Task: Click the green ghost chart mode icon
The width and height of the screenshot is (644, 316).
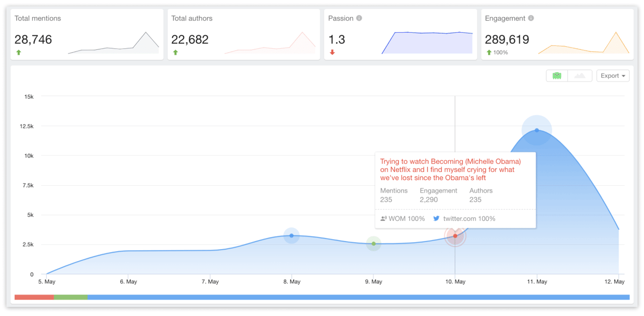Action: (556, 75)
